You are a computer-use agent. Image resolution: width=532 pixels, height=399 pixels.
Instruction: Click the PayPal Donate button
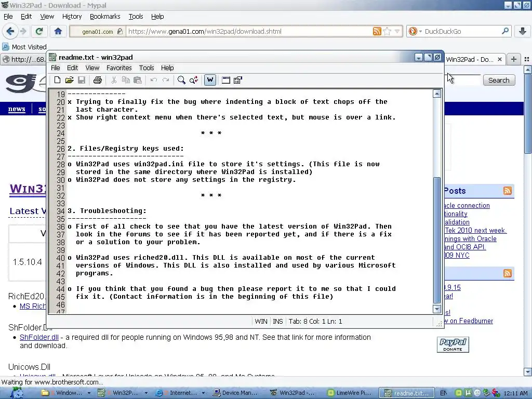coord(453,344)
